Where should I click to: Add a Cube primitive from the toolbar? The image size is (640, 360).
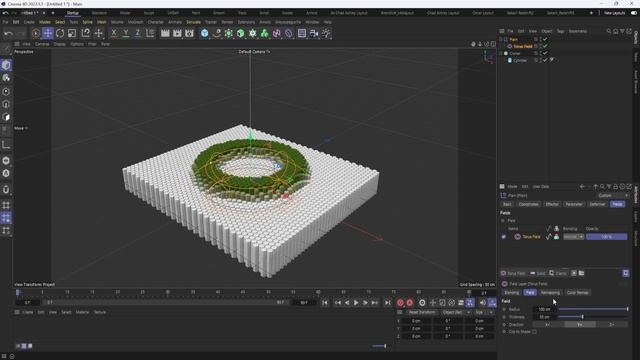coord(204,33)
